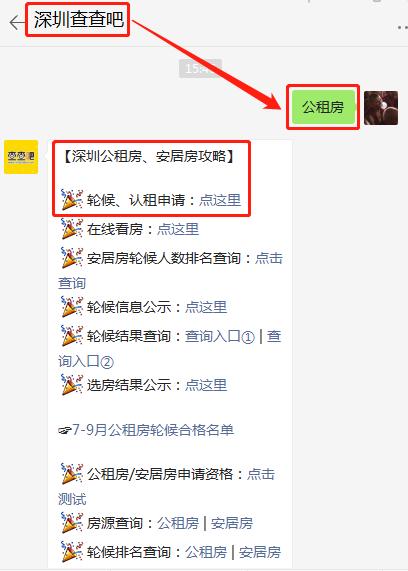The width and height of the screenshot is (408, 571).
Task: Open the more options dots menu
Action: click(402, 27)
